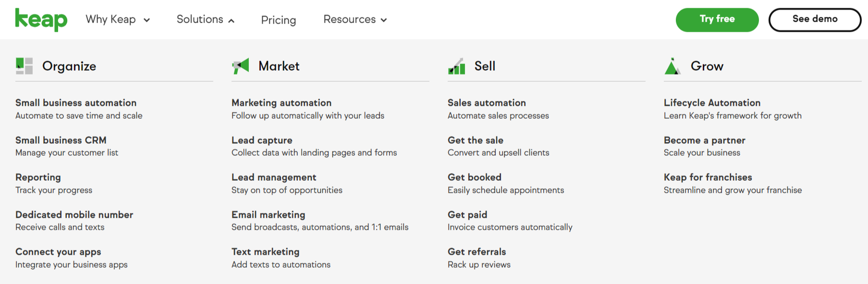
Task: Click the Organize section icon
Action: click(x=24, y=66)
